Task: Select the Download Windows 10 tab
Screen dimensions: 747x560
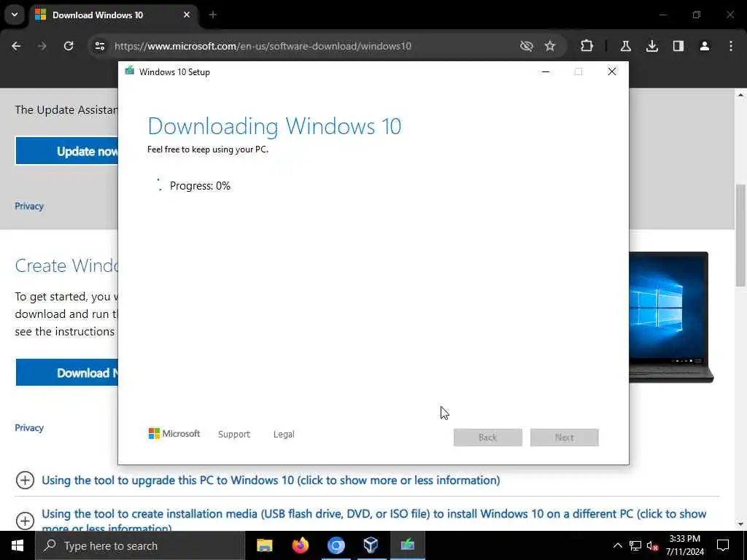Action: pyautogui.click(x=113, y=15)
